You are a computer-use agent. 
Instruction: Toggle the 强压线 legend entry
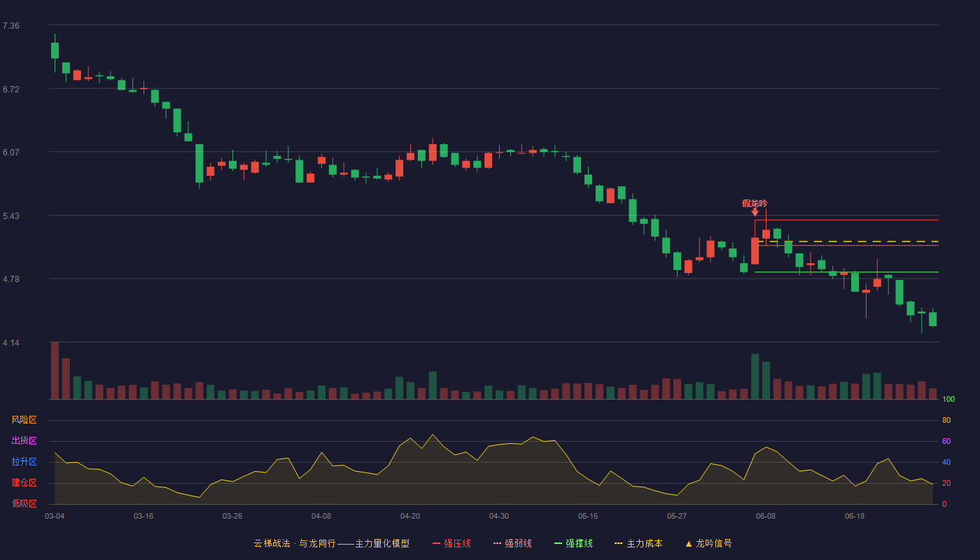[451, 543]
